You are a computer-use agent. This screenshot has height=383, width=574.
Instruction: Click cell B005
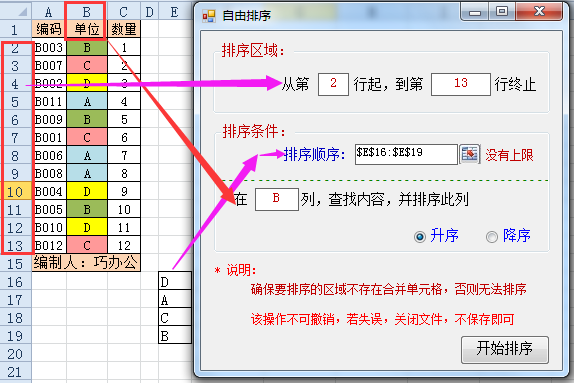tap(49, 209)
